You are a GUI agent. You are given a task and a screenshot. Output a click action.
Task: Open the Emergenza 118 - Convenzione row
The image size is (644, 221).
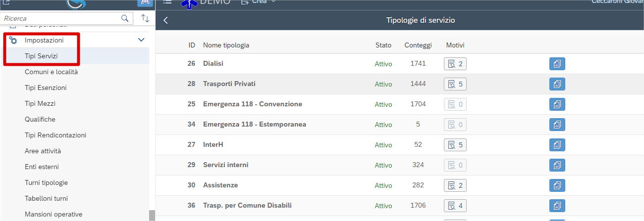[x=252, y=104]
